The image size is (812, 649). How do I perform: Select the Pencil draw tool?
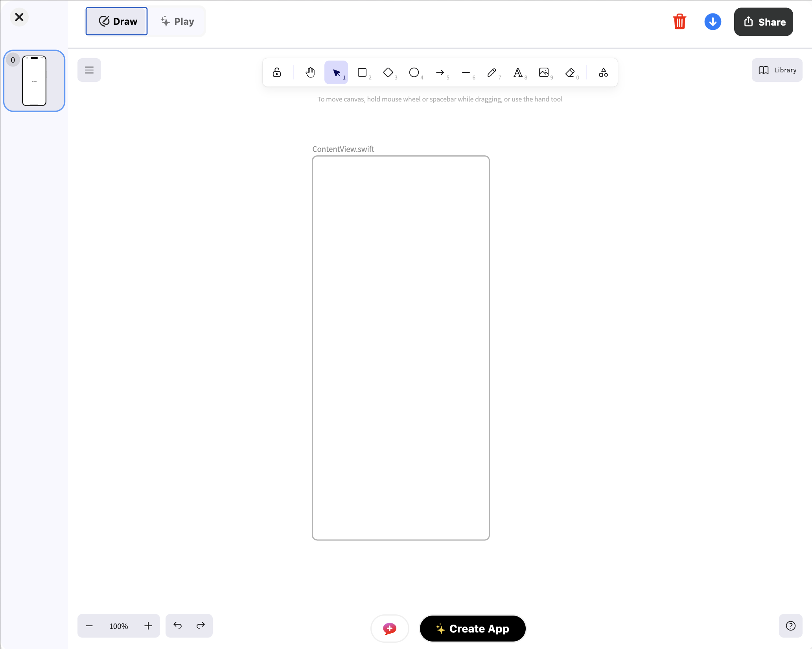pyautogui.click(x=492, y=72)
